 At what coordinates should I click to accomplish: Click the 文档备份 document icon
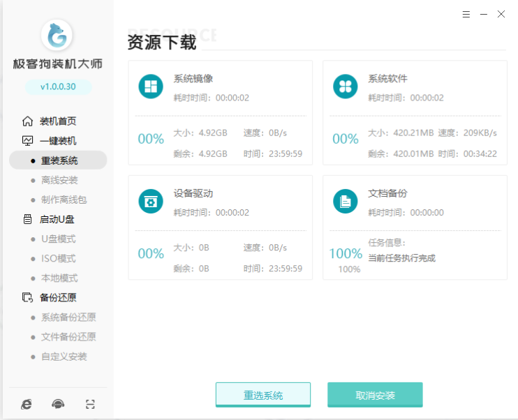point(345,202)
